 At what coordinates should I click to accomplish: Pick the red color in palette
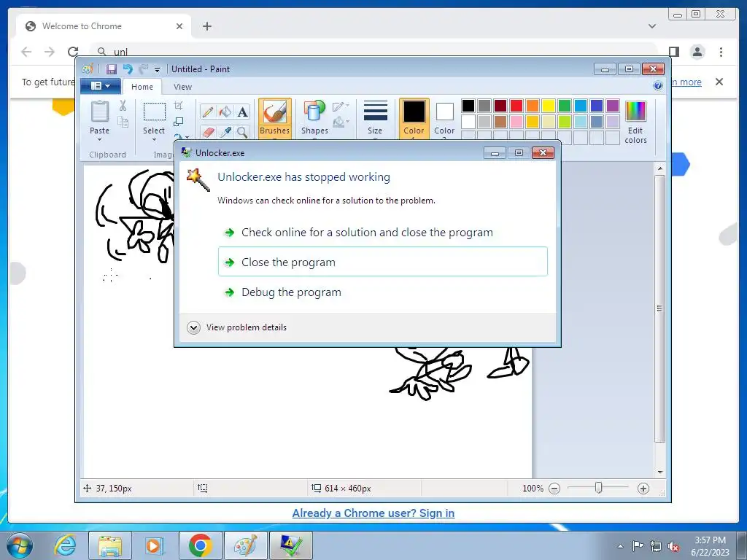(516, 105)
